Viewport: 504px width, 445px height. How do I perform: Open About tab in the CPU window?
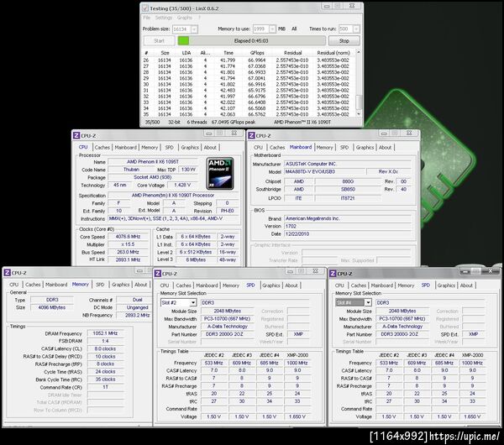(x=210, y=148)
